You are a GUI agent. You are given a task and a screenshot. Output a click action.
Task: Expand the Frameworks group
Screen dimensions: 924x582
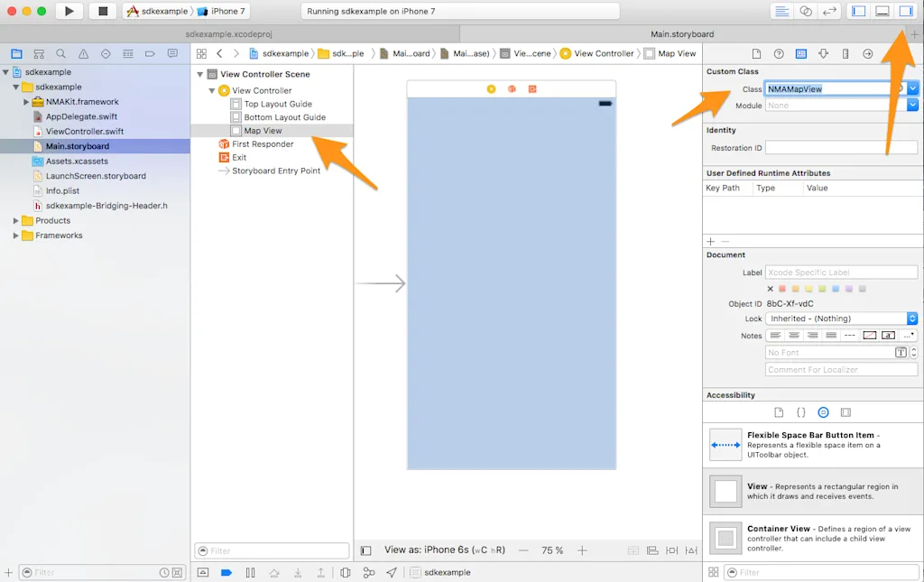pos(16,235)
